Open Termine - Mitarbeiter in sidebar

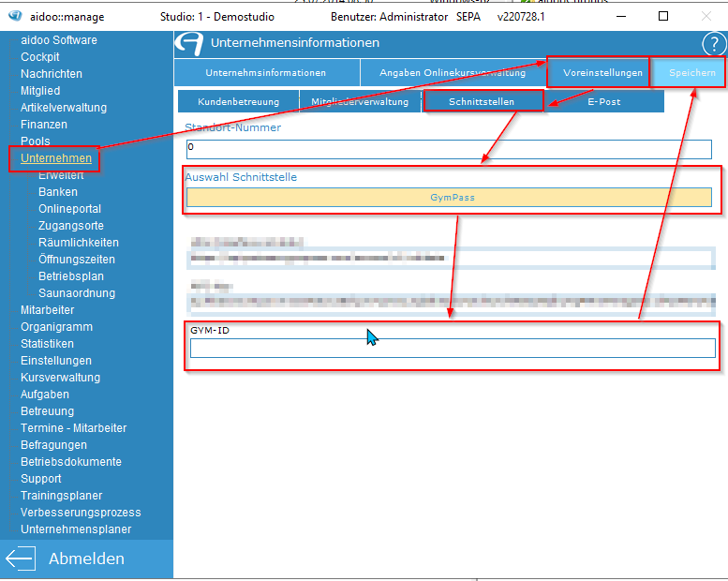[x=73, y=427]
